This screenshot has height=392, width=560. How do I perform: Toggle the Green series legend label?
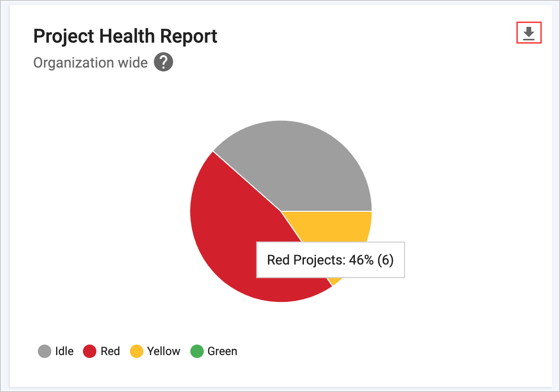click(222, 351)
